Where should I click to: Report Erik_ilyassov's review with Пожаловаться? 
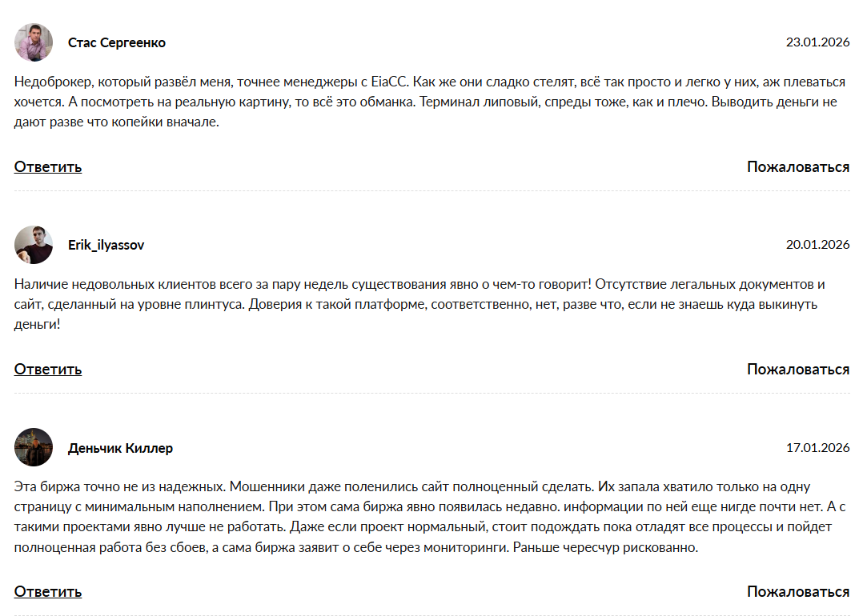point(798,369)
